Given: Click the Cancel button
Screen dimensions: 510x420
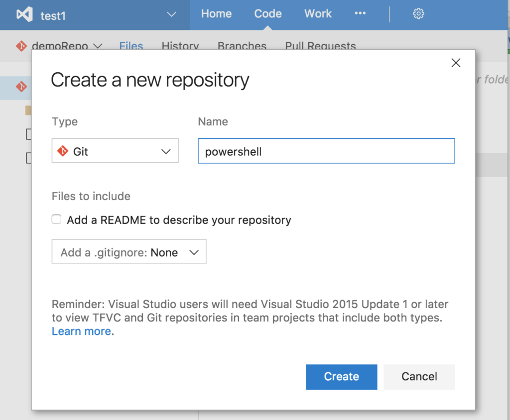Looking at the screenshot, I should tap(419, 377).
